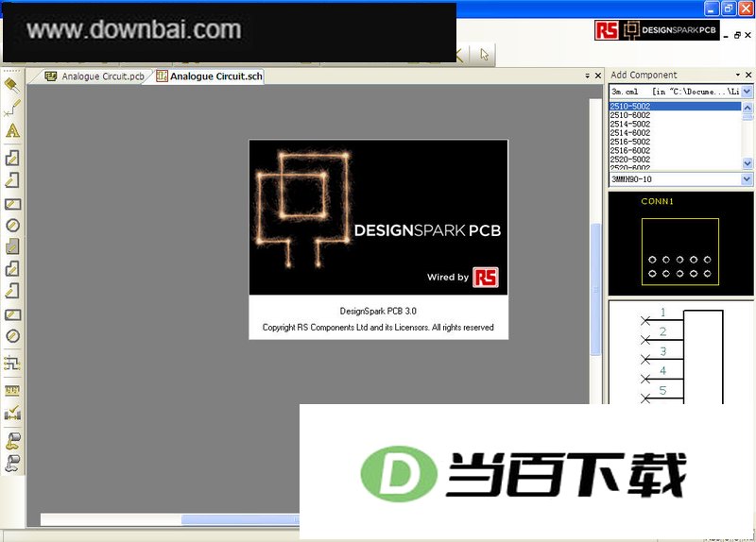The width and height of the screenshot is (756, 542).
Task: Close the Add Component pane
Action: (748, 75)
